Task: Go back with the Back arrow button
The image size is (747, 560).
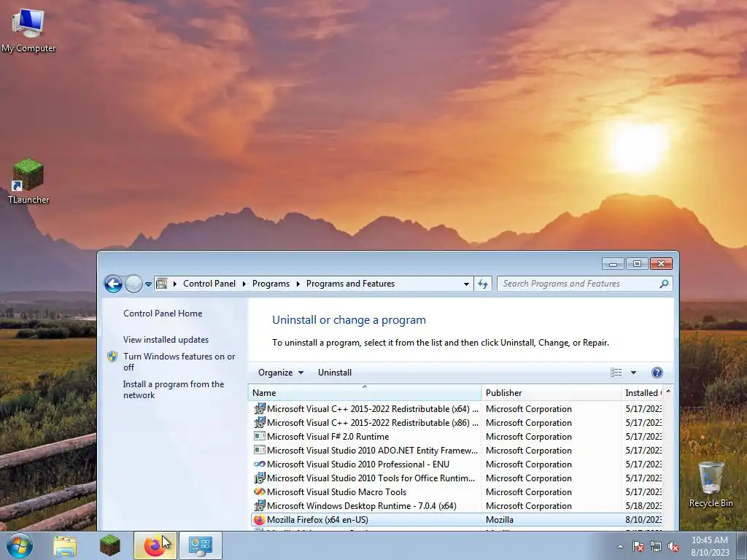Action: click(x=113, y=284)
